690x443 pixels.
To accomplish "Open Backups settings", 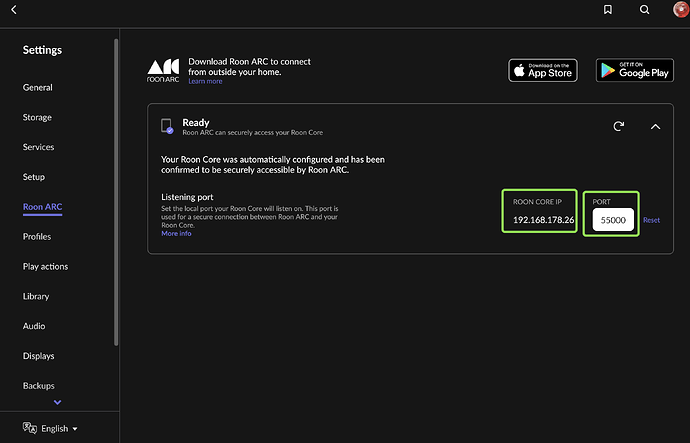I will point(38,386).
